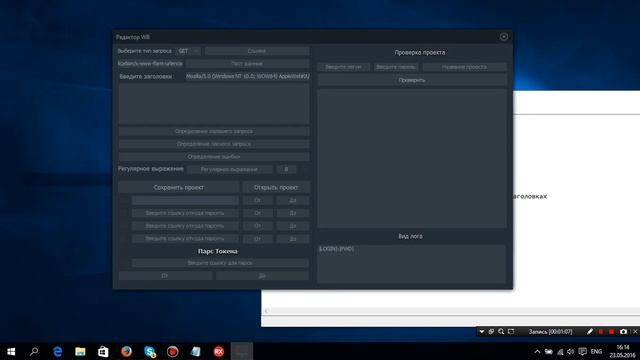Take a snapshot with camera icon
Viewport: 640px width, 360px height.
coord(623,332)
